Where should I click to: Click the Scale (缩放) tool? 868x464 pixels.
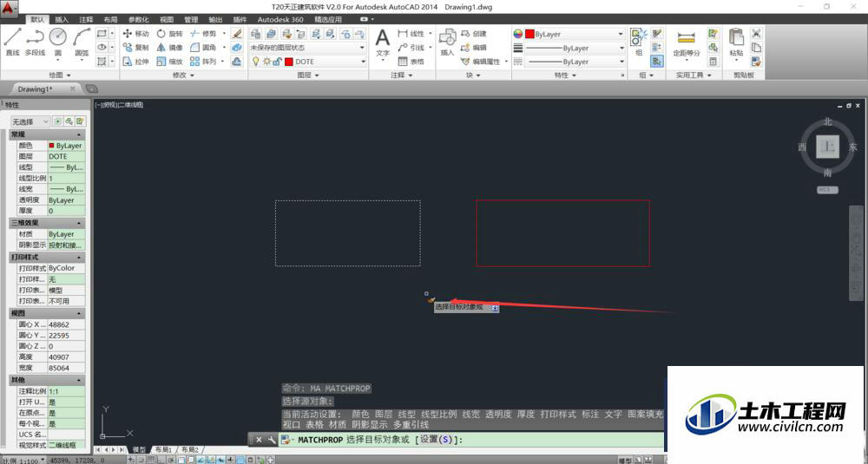point(170,62)
